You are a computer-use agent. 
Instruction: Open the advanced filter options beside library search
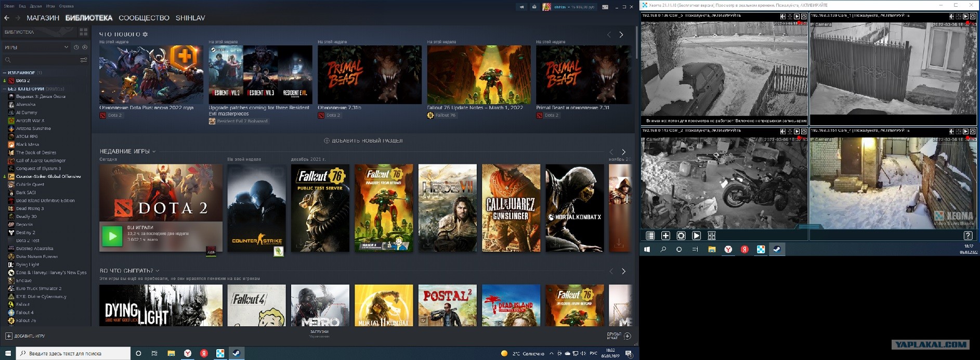pos(83,60)
